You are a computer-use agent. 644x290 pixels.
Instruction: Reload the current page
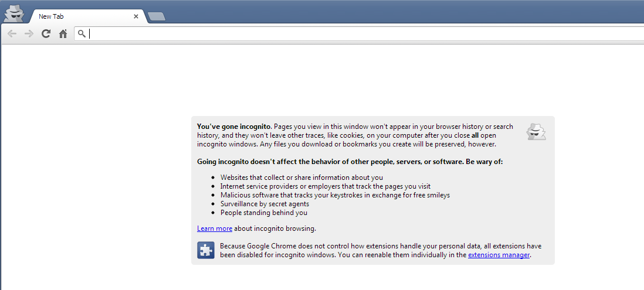coord(46,34)
